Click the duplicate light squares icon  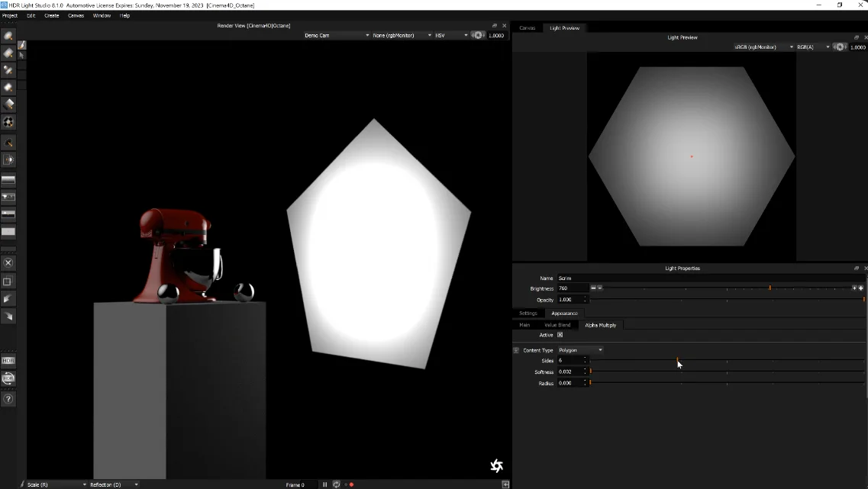pyautogui.click(x=8, y=281)
